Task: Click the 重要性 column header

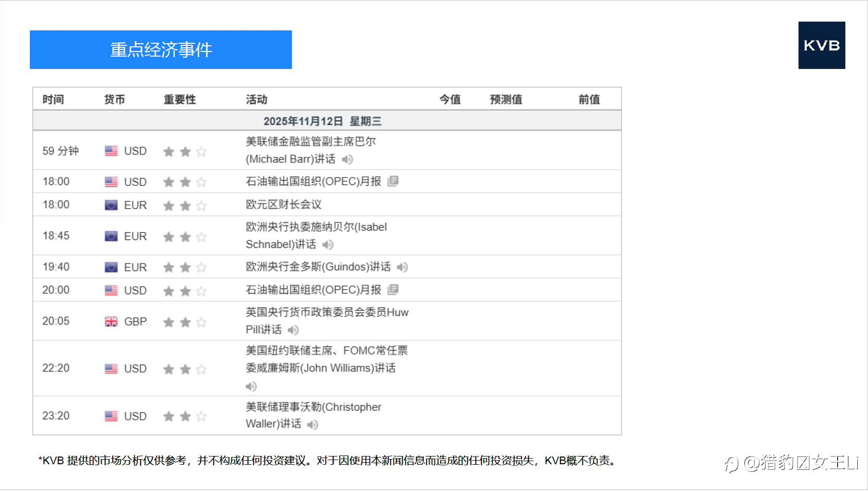Action: pos(180,99)
